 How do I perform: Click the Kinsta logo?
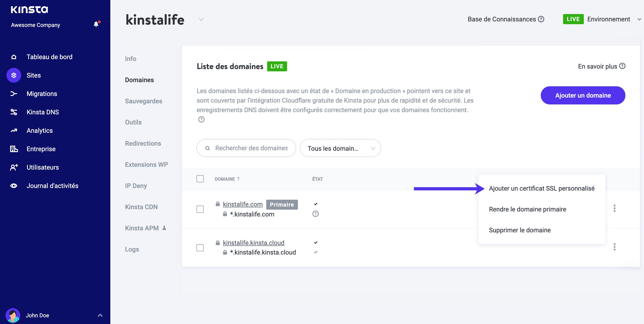tap(29, 9)
